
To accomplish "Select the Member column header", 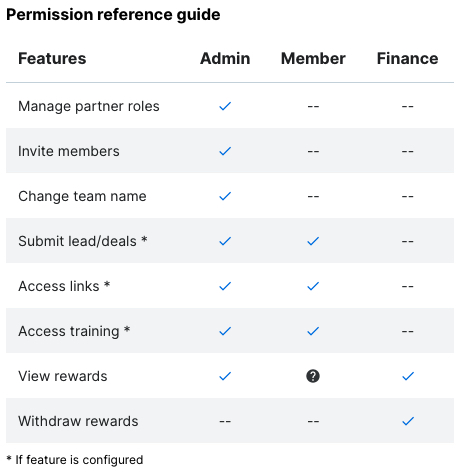I will 313,59.
